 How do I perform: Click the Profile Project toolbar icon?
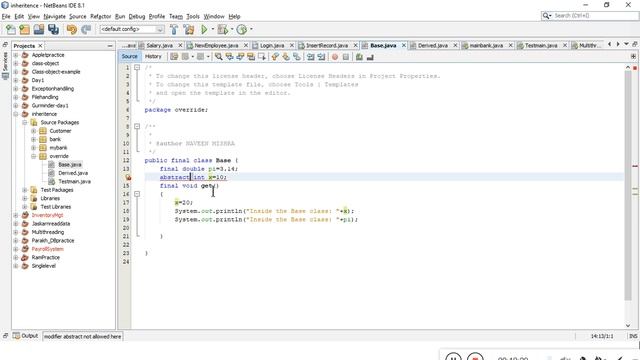click(x=242, y=29)
